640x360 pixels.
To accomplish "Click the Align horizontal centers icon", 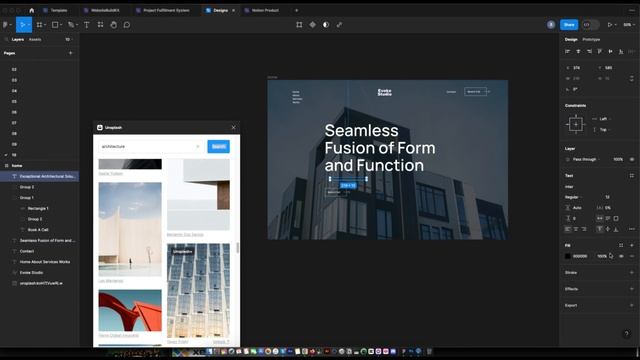I will click(578, 51).
